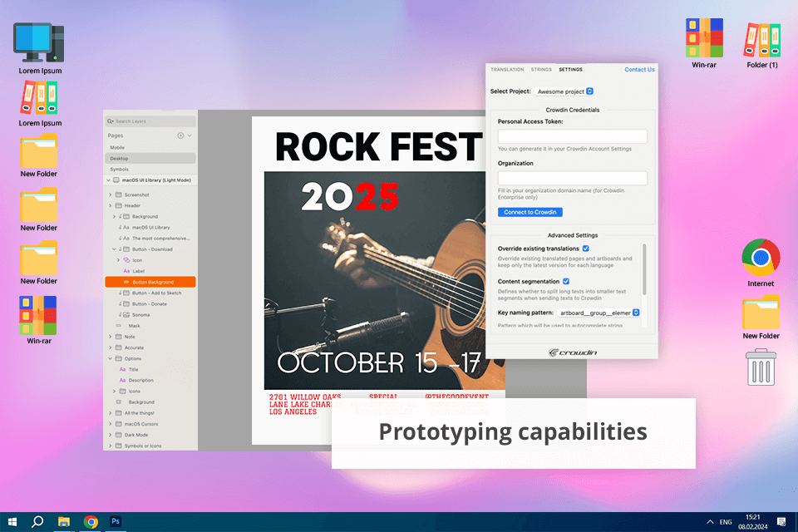Click the Personal Access Token field
Screen dimensions: 798x532
pos(573,136)
